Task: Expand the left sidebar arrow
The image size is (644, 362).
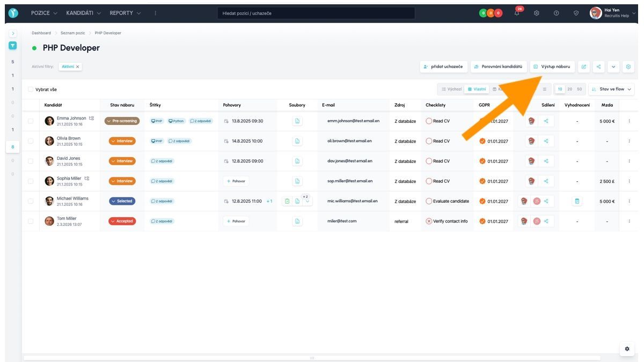Action: pyautogui.click(x=13, y=33)
